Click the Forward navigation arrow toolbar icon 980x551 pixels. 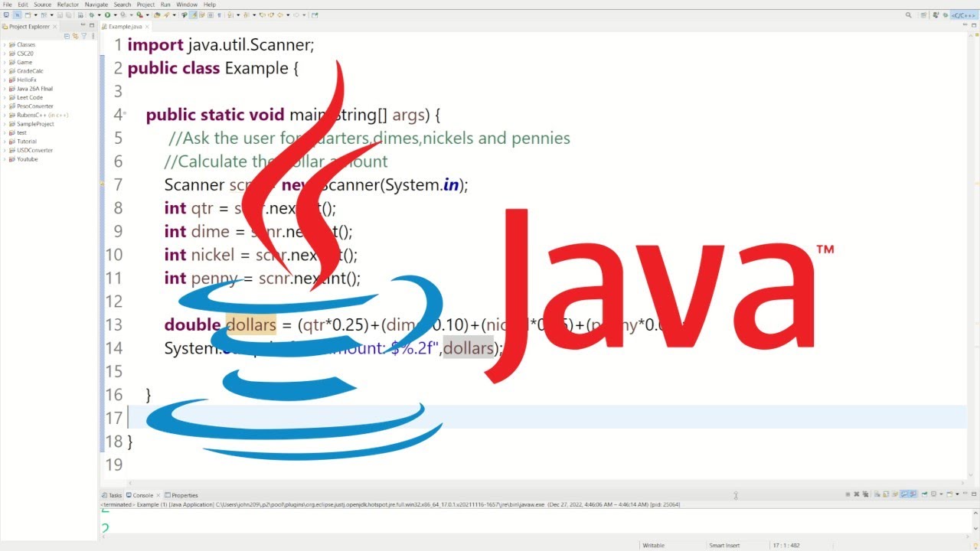[x=296, y=15]
